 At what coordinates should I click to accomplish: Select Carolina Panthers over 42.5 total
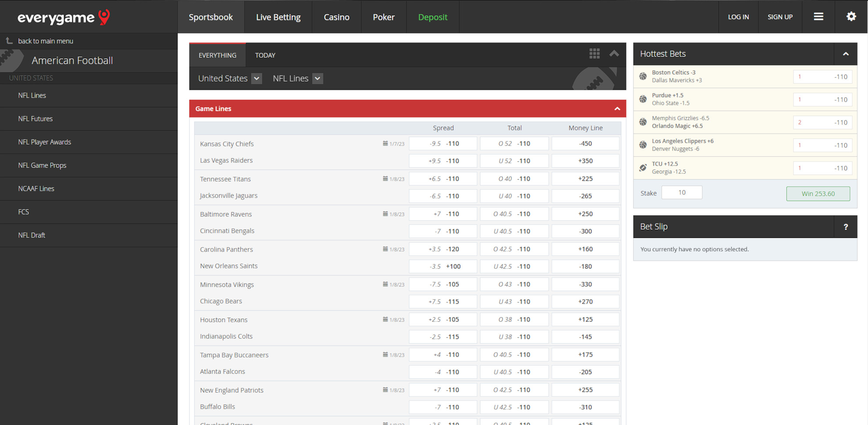click(x=514, y=249)
